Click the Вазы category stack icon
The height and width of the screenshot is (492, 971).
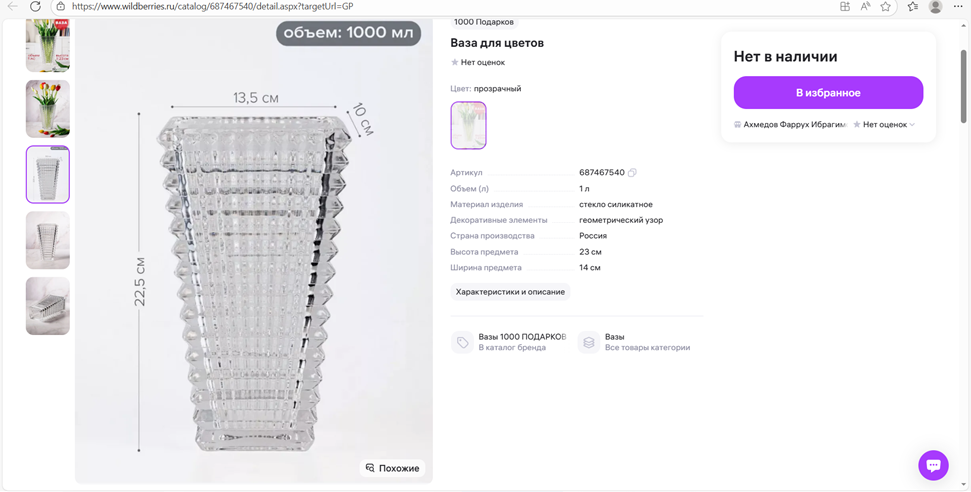pyautogui.click(x=589, y=342)
